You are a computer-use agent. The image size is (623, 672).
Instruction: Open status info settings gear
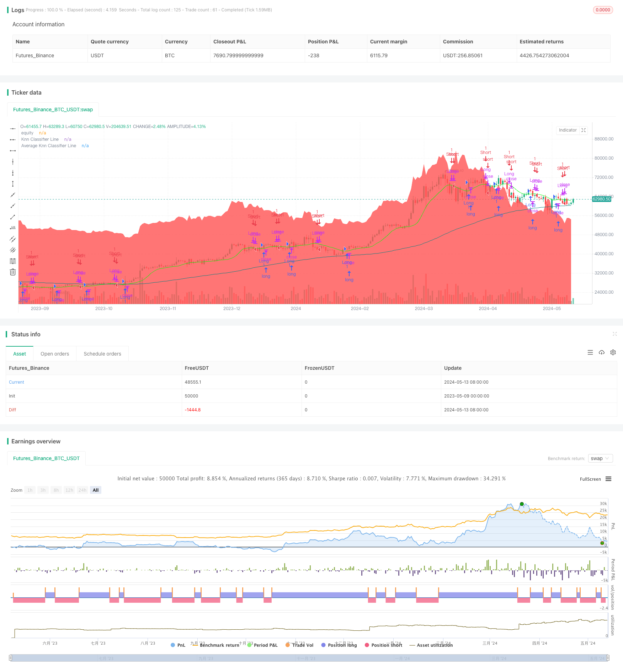click(x=613, y=352)
